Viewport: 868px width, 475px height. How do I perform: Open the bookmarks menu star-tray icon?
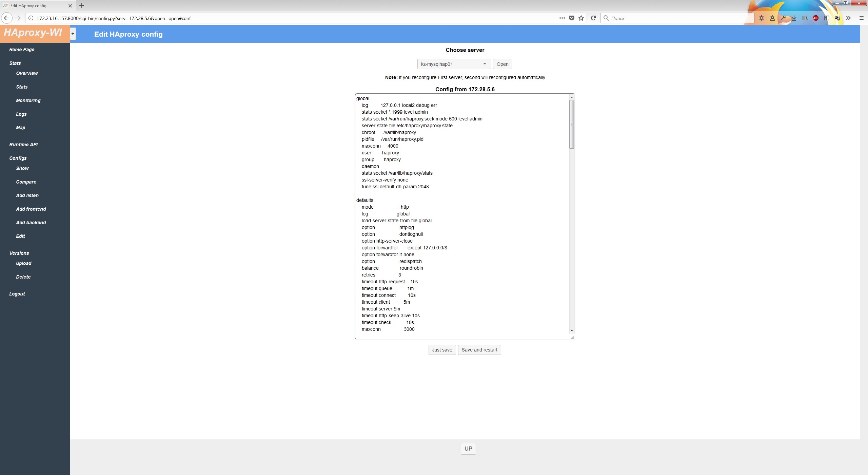[772, 18]
